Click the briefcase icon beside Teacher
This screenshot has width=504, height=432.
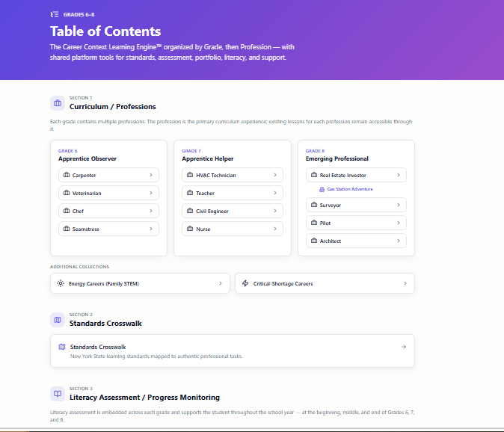190,193
